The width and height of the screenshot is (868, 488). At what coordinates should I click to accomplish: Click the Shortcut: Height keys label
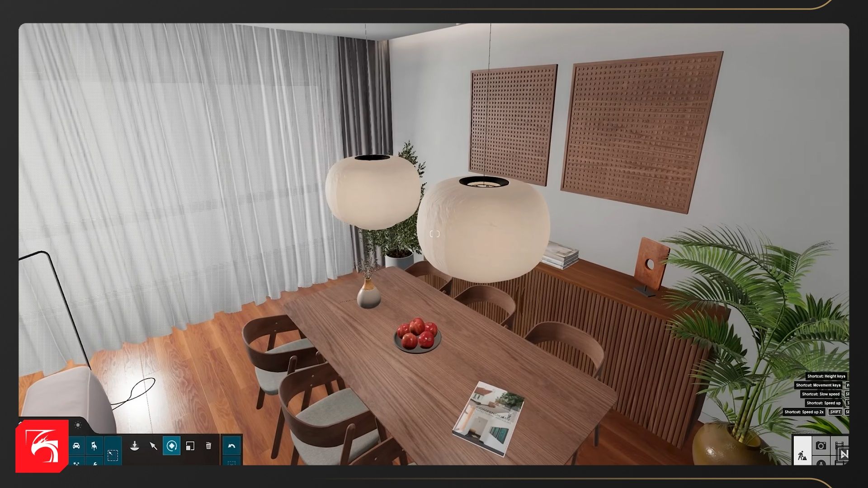826,376
